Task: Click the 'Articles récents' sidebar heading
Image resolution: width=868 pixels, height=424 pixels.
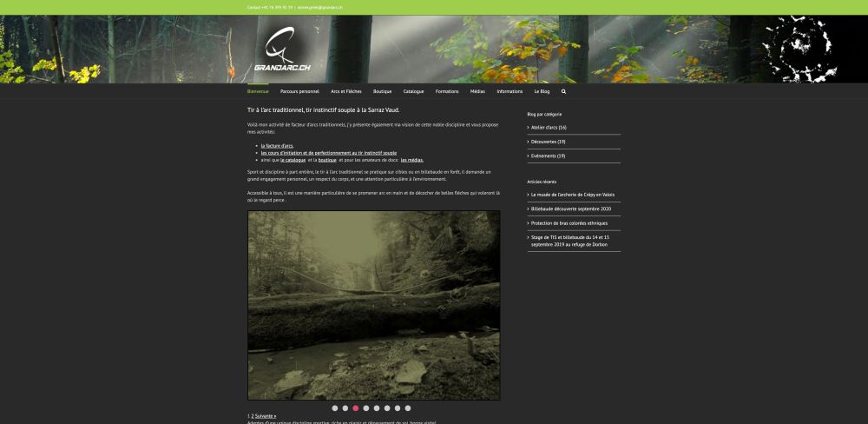Action: (x=542, y=182)
